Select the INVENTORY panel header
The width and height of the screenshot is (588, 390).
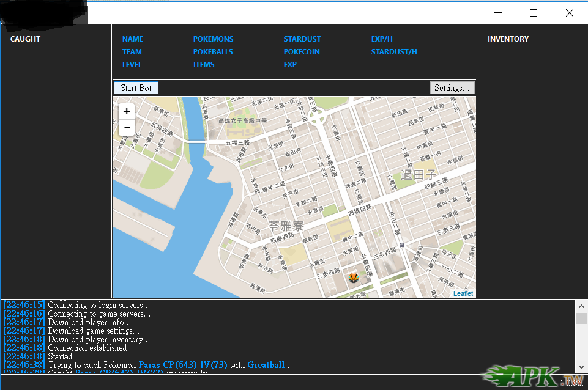tap(508, 39)
